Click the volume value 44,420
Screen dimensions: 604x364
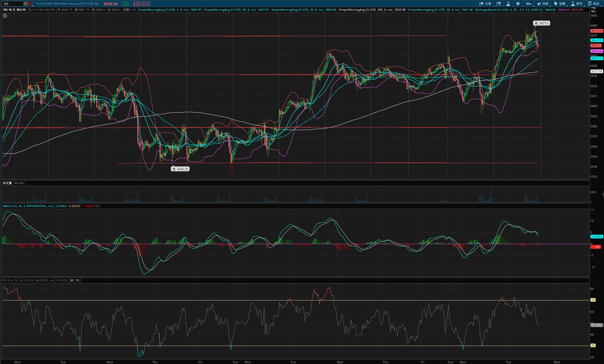[19, 183]
